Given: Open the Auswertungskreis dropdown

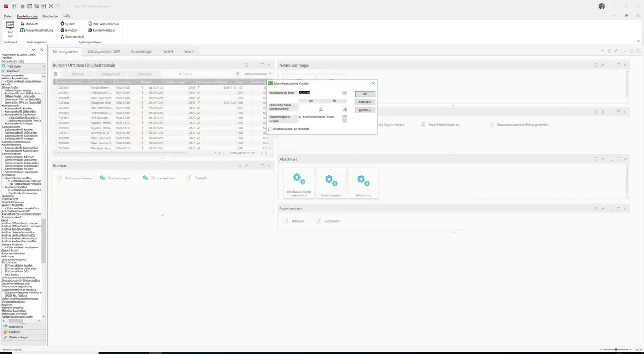Looking at the screenshot, I should (x=345, y=117).
